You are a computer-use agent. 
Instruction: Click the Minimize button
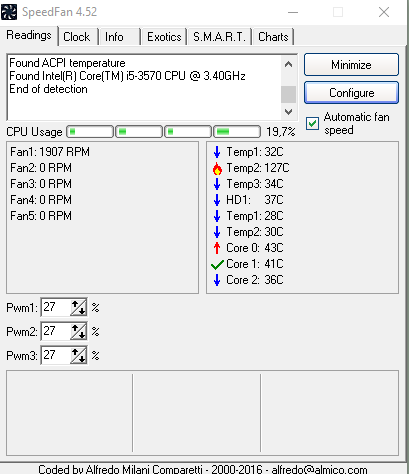click(351, 65)
